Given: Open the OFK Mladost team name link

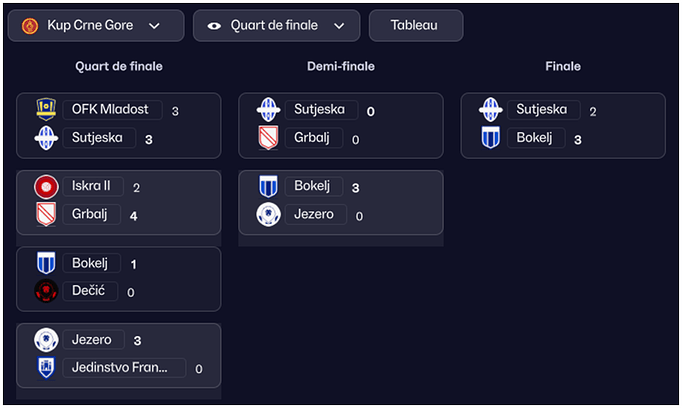Looking at the screenshot, I should tap(111, 110).
